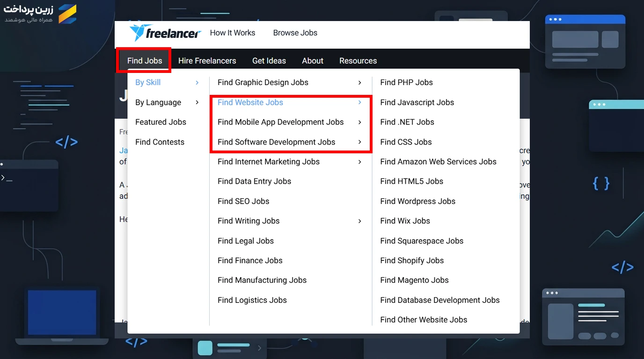This screenshot has height=359, width=644.
Task: Open the How It Works link
Action: point(233,33)
